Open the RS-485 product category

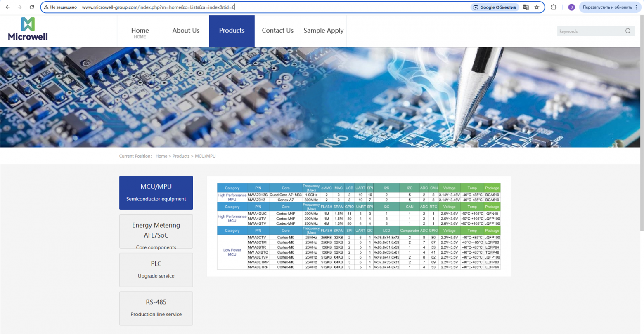[156, 308]
